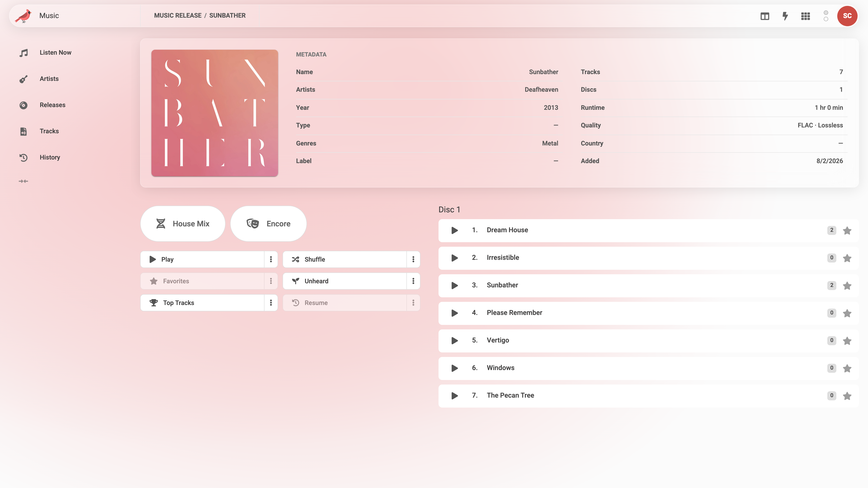Click the year value 2013
This screenshot has height=488, width=868.
click(x=551, y=108)
